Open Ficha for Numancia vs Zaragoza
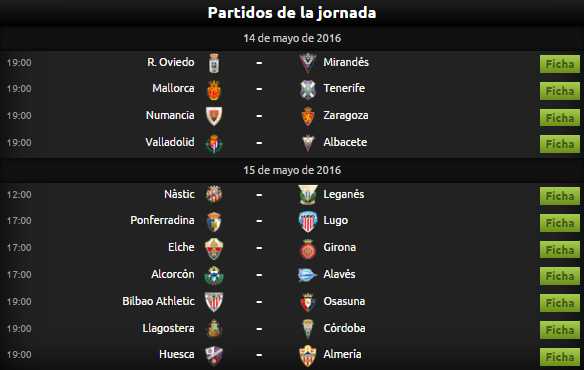Image resolution: width=584 pixels, height=370 pixels. [x=560, y=118]
